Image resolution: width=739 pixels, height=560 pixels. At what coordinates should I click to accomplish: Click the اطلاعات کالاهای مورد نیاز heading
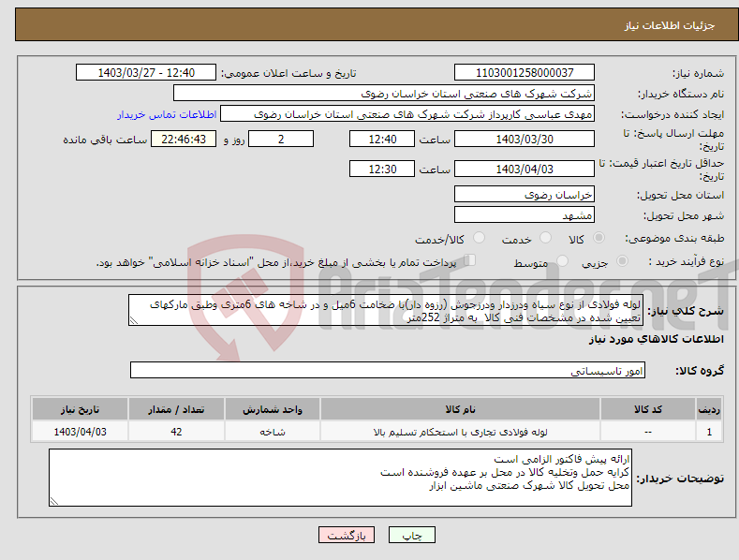656,339
